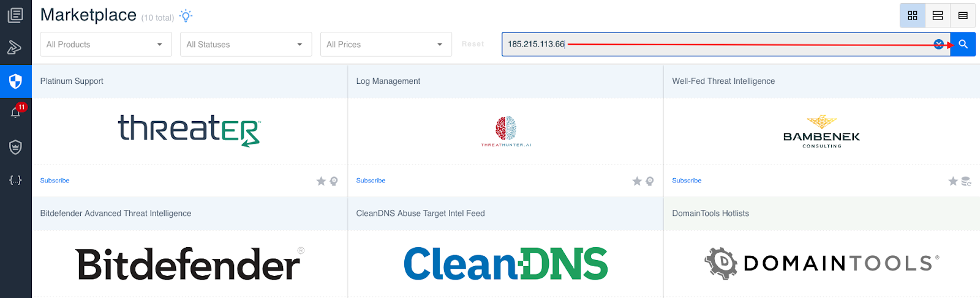Click the crowned shield icon in the sidebar

click(x=15, y=147)
